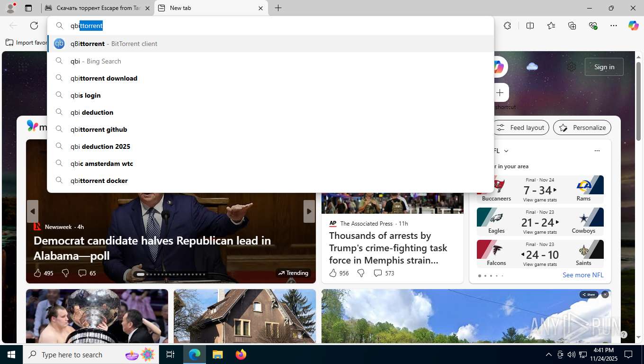Add a shortcut with the plus tile
This screenshot has height=364, width=644.
point(500,92)
